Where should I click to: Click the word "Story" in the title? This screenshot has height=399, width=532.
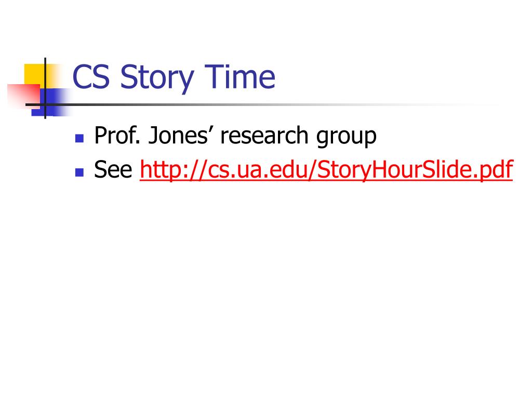[x=157, y=79]
